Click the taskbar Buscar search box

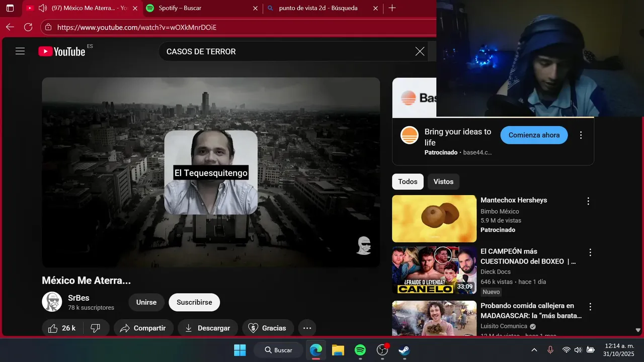278,350
